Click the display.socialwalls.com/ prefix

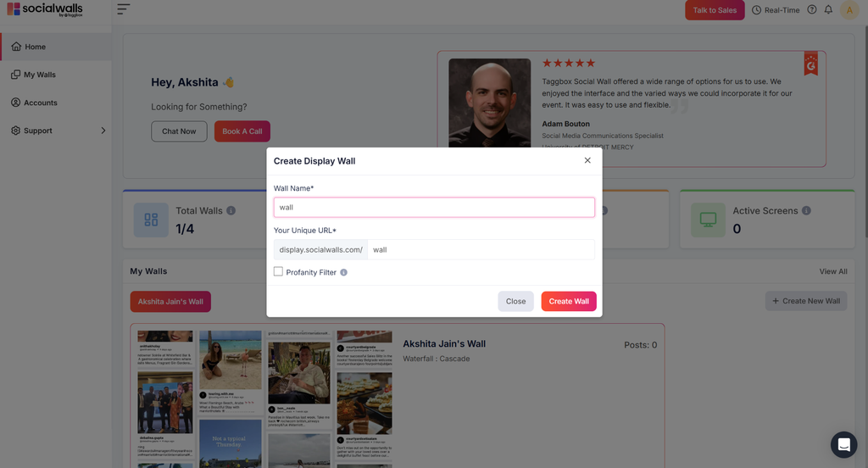pos(320,250)
